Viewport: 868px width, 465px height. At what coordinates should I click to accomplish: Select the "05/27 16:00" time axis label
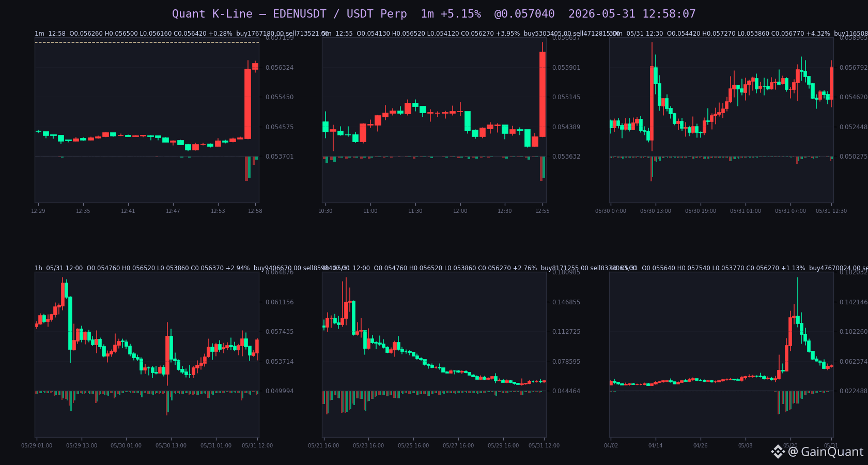pos(458,445)
